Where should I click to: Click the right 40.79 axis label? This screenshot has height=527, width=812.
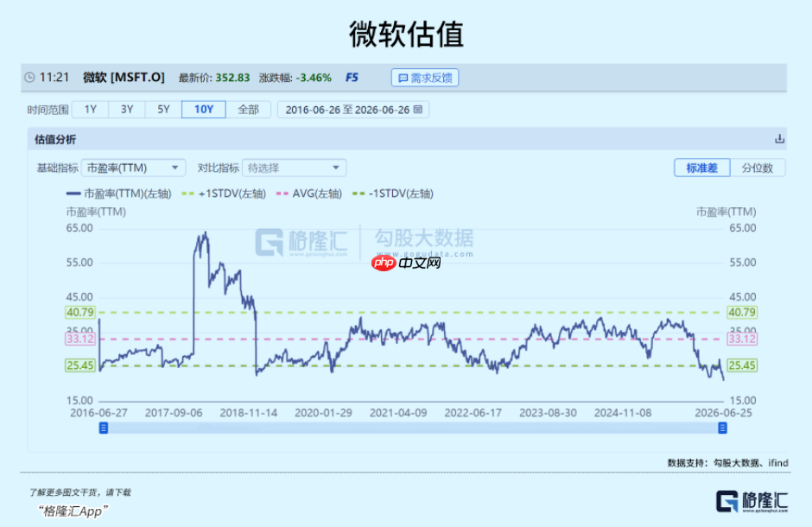pyautogui.click(x=742, y=312)
